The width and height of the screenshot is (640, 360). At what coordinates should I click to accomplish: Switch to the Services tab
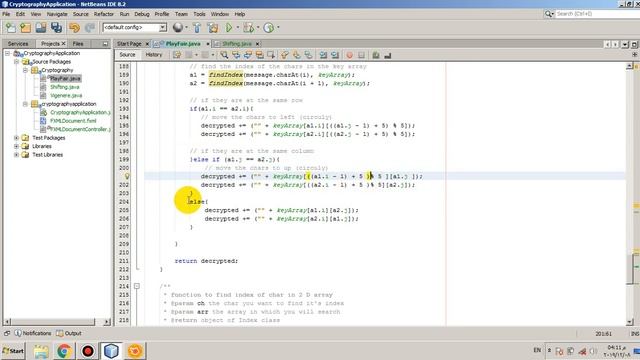coord(18,44)
